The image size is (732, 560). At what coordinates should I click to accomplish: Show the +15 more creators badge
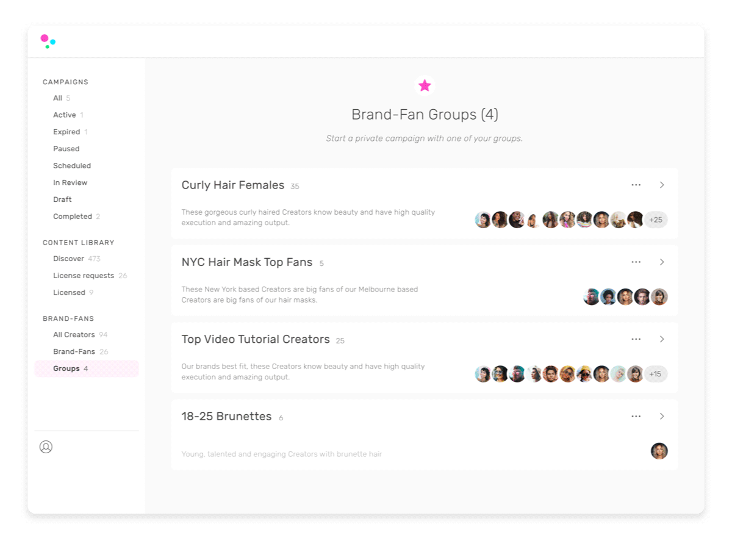[655, 374]
